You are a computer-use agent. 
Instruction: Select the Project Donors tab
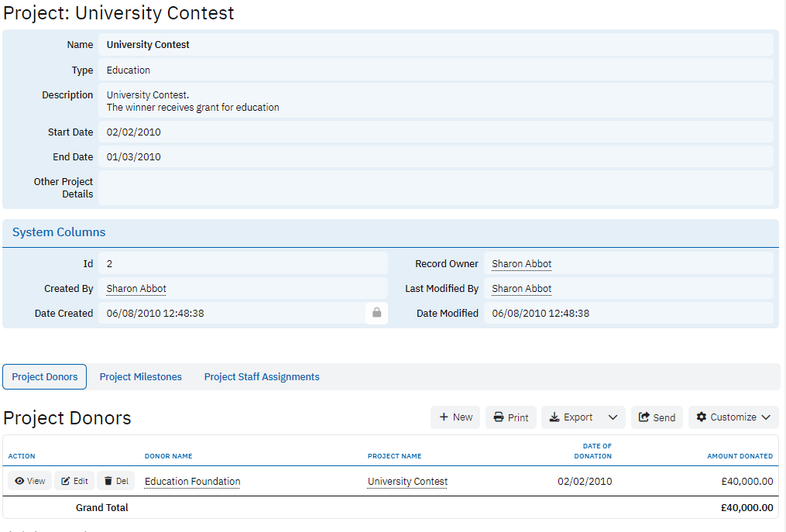pos(45,377)
